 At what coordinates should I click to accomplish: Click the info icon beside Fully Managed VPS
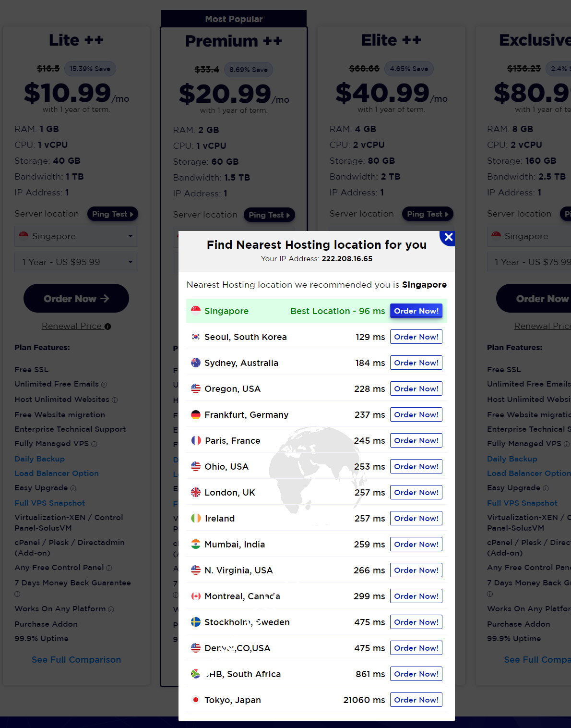[x=94, y=444]
